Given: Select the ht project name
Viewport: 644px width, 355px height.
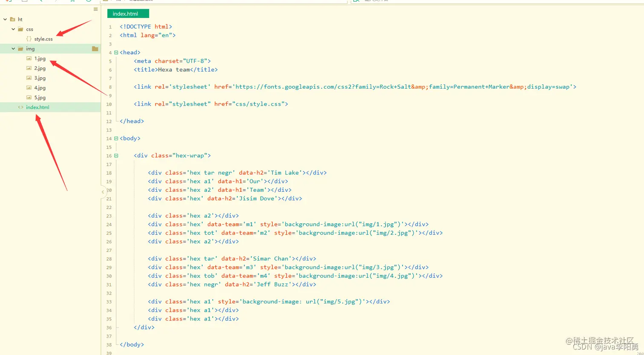Looking at the screenshot, I should [20, 19].
